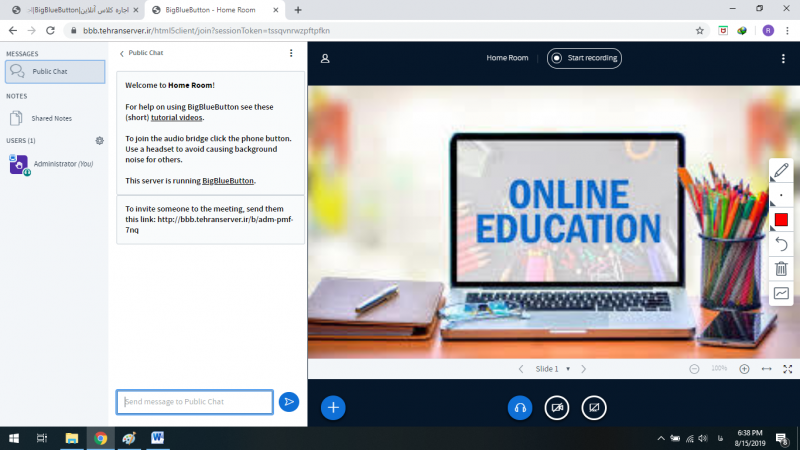Clear all annotations with trash icon

pos(781,268)
